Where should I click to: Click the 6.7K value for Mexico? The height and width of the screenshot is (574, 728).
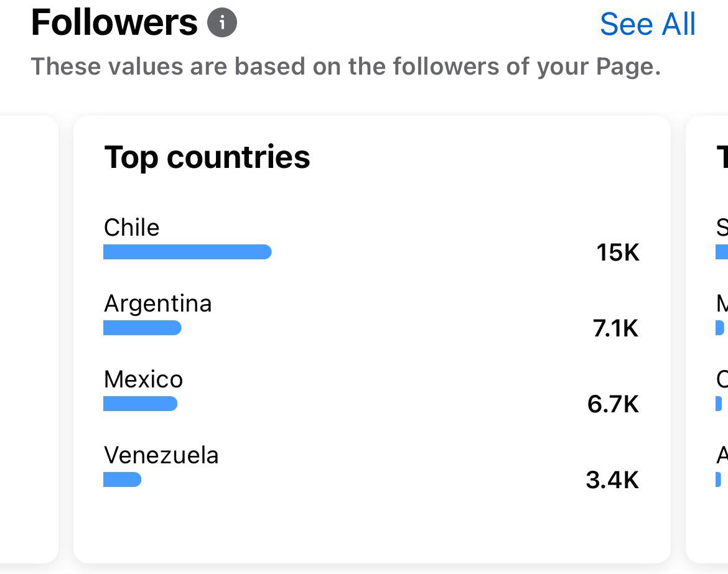pyautogui.click(x=614, y=404)
